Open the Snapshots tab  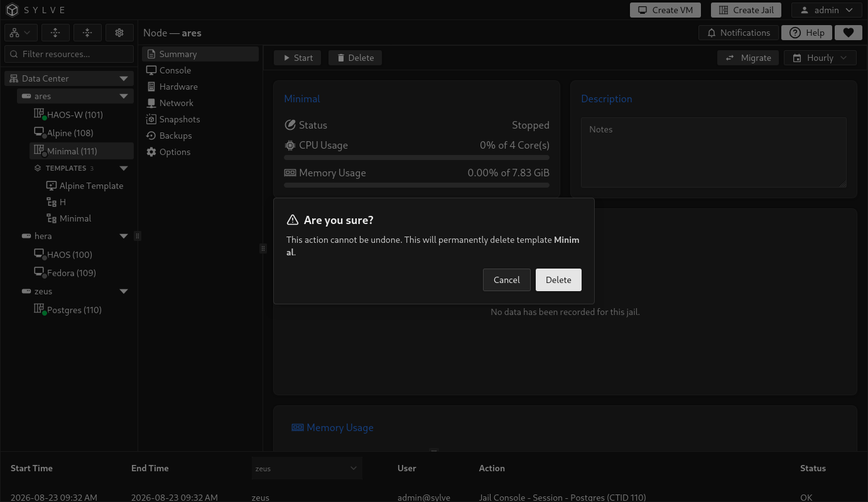pos(200,119)
